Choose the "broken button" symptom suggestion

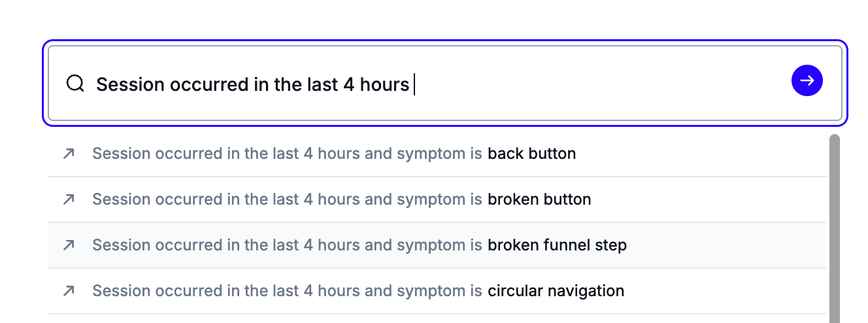539,200
